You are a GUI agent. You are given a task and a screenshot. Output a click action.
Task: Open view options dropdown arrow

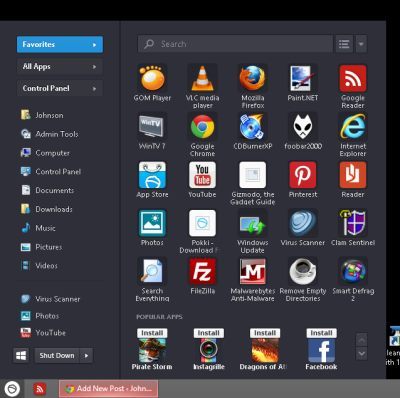pos(361,44)
